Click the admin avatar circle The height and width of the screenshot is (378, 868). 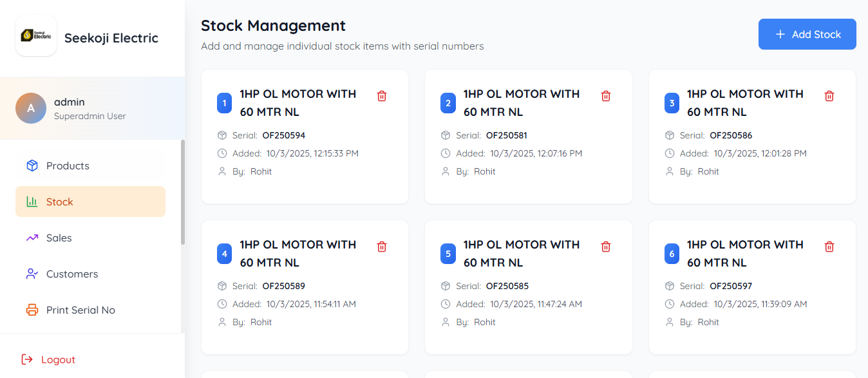tap(31, 108)
